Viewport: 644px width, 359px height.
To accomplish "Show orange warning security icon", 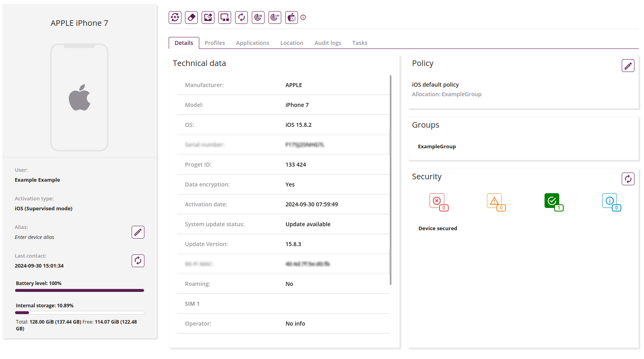I will click(496, 202).
